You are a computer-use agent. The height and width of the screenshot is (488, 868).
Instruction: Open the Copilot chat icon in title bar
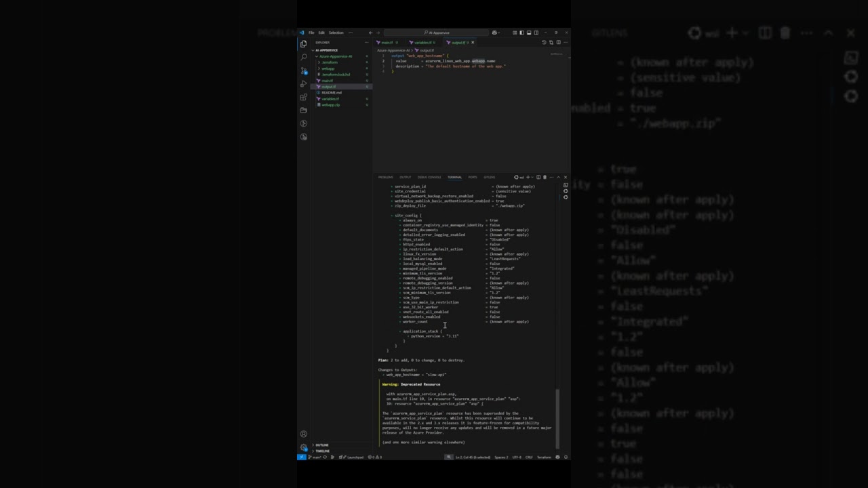(494, 33)
